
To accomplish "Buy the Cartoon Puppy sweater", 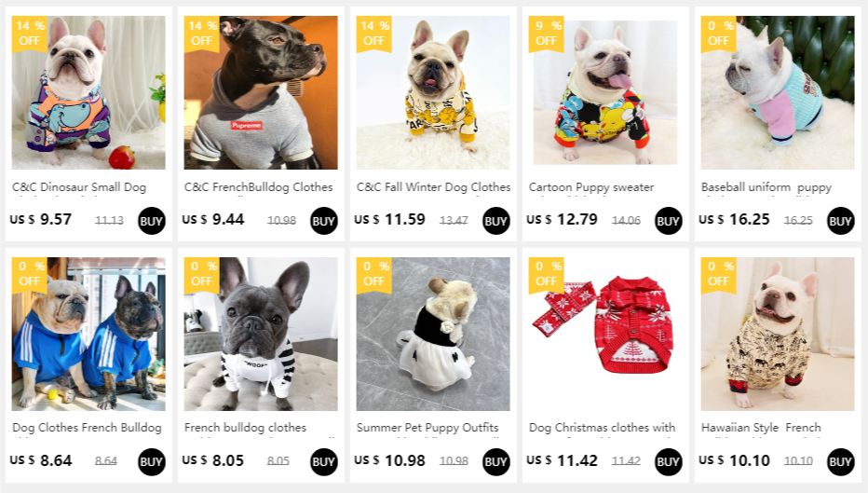I will 668,221.
